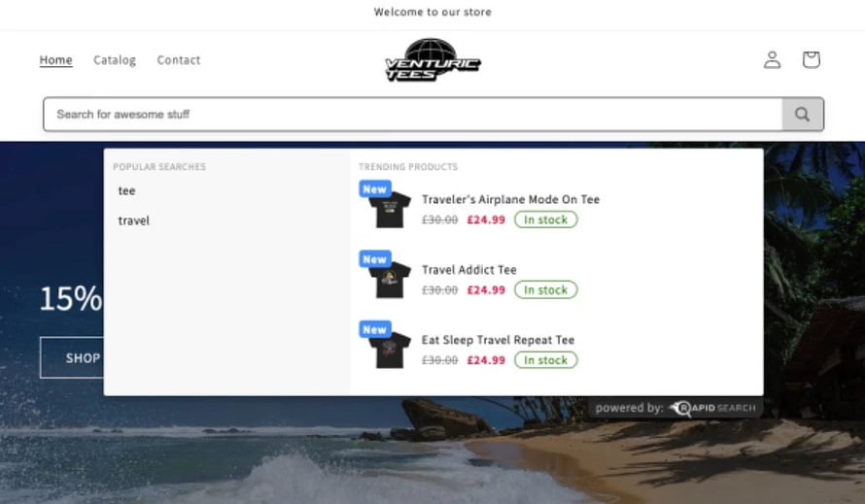The image size is (865, 504).
Task: Open Eat Sleep Travel Repeat Tee
Action: tap(498, 340)
